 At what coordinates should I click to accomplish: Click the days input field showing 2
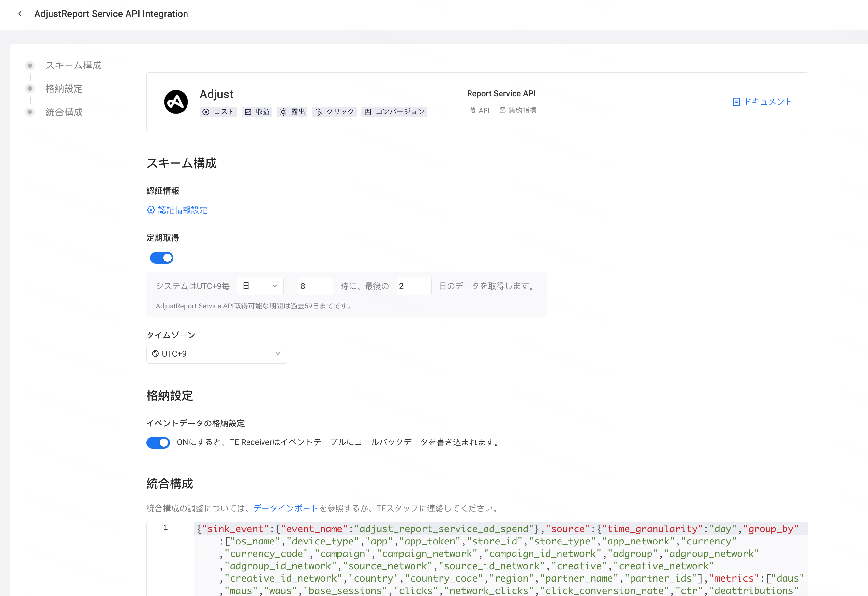tap(414, 286)
